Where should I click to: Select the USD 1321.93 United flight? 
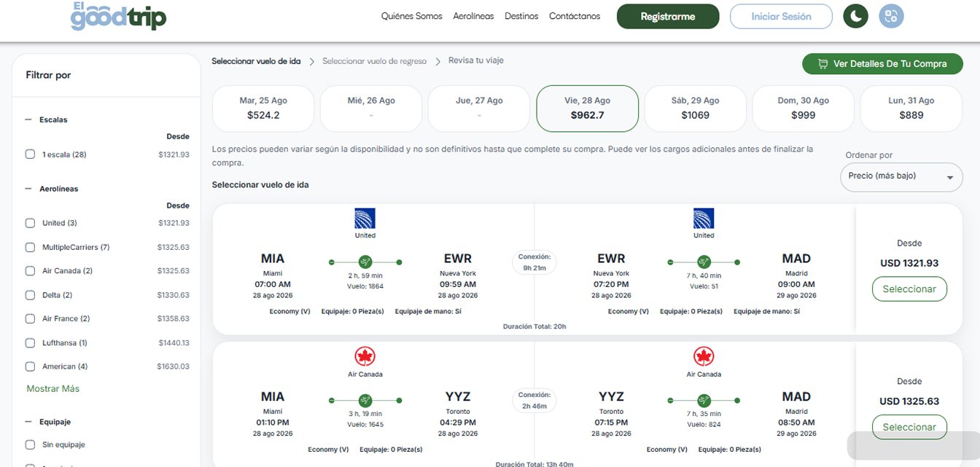click(x=909, y=289)
